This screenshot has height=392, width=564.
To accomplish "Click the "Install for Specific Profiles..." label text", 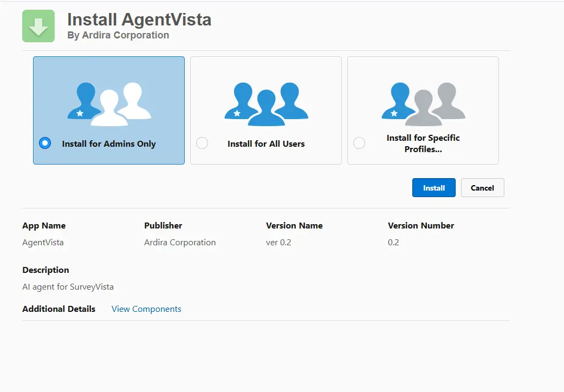I will coord(423,143).
